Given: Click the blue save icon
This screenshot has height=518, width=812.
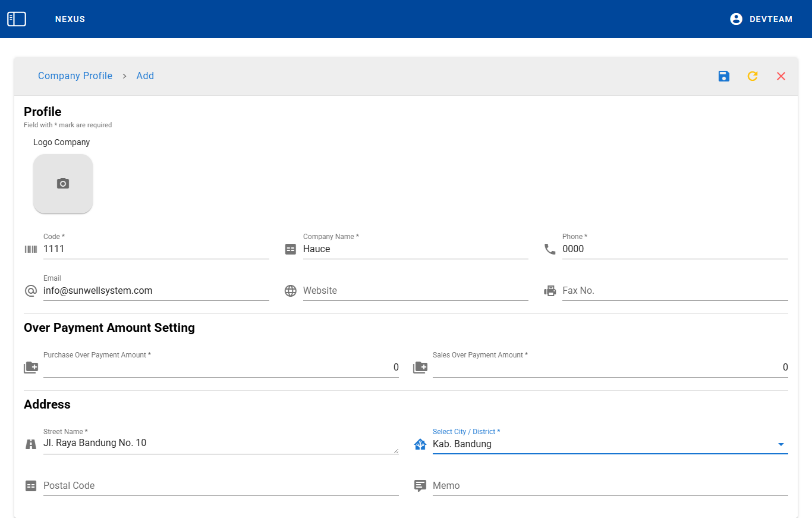Looking at the screenshot, I should 724,76.
